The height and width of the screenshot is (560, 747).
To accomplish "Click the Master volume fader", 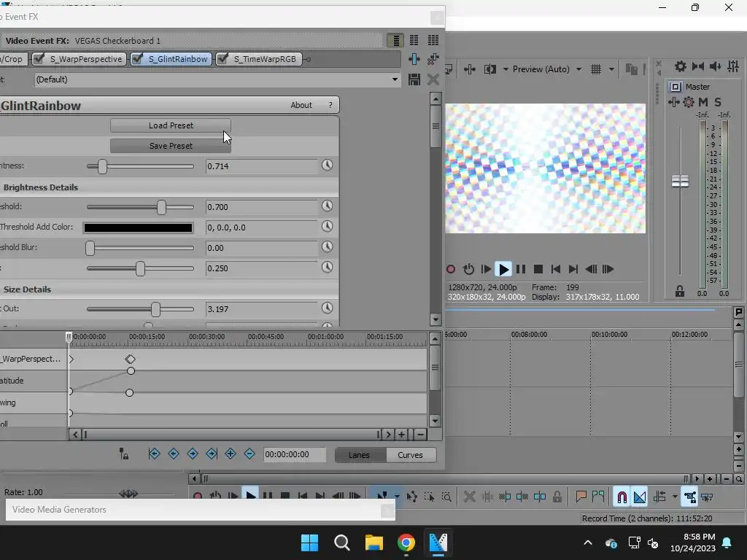I will coord(680,182).
